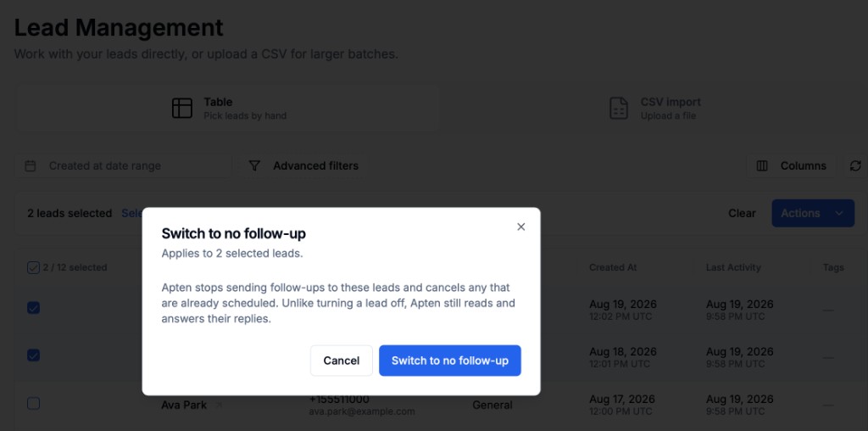
Task: Click the table grid icon
Action: tap(182, 108)
